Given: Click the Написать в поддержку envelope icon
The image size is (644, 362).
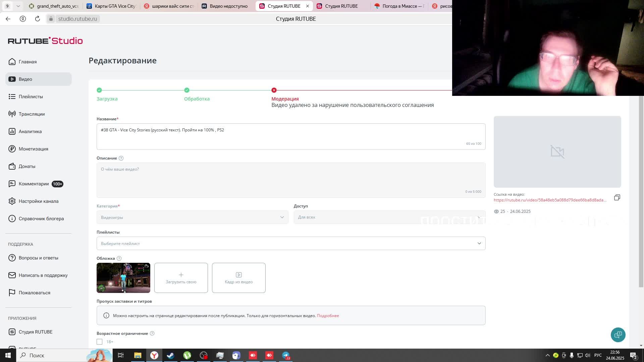Looking at the screenshot, I should [x=12, y=275].
